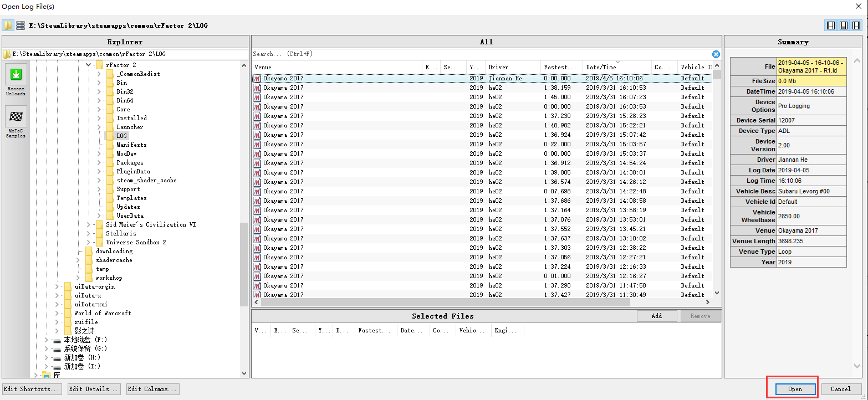This screenshot has height=400, width=868.
Task: Sort by the Venue column header
Action: (x=337, y=67)
